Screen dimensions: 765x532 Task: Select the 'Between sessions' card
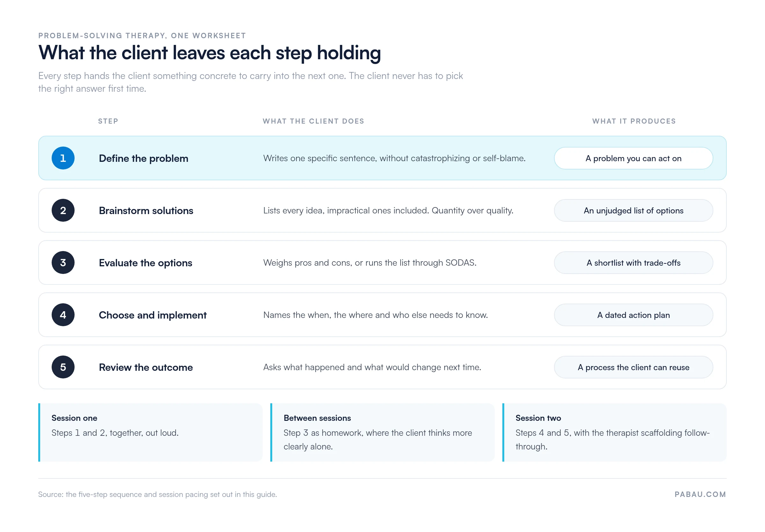point(382,433)
